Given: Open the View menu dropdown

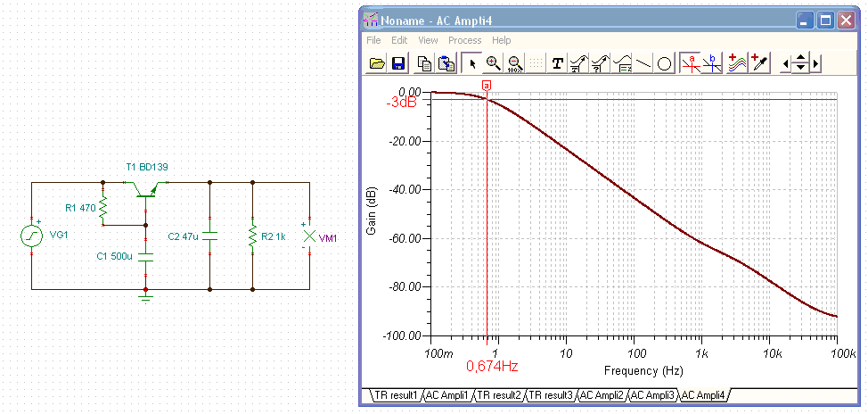Looking at the screenshot, I should point(428,40).
